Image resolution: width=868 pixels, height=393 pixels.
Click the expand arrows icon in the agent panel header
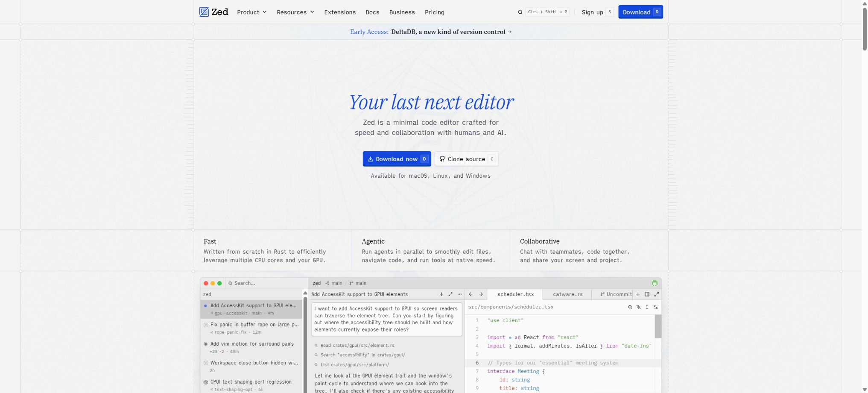pos(450,294)
